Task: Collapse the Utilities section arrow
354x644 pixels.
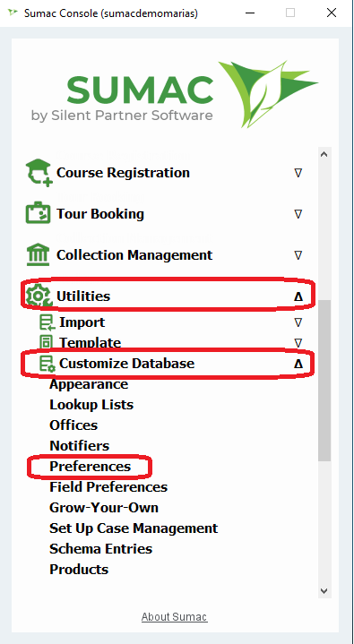Action: (298, 296)
